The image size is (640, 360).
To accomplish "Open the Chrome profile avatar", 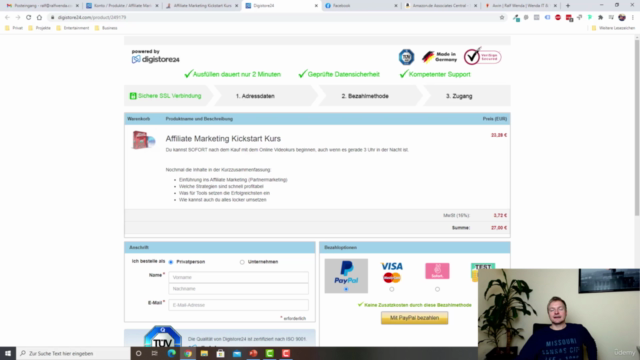I will 622,18.
